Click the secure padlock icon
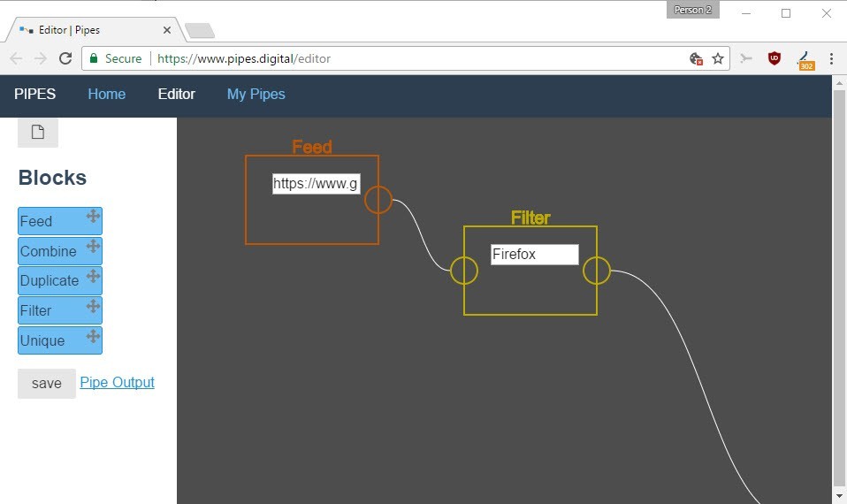The height and width of the screenshot is (504, 847). click(94, 58)
